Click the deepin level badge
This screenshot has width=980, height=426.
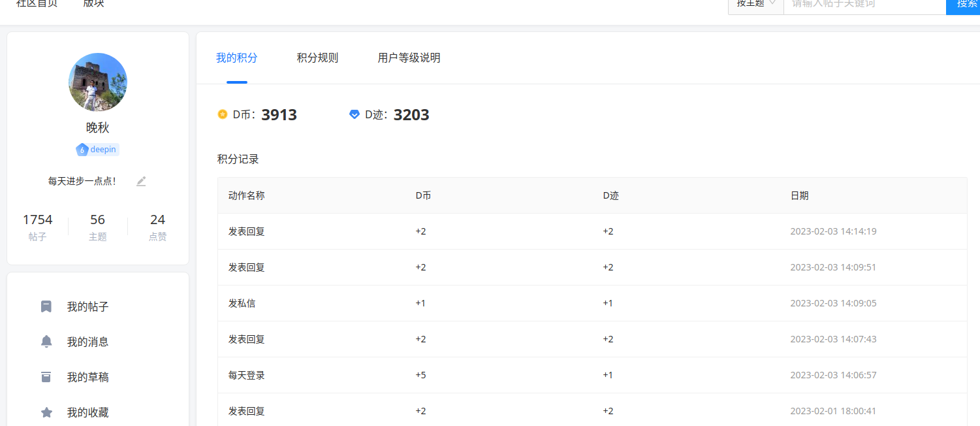point(97,150)
